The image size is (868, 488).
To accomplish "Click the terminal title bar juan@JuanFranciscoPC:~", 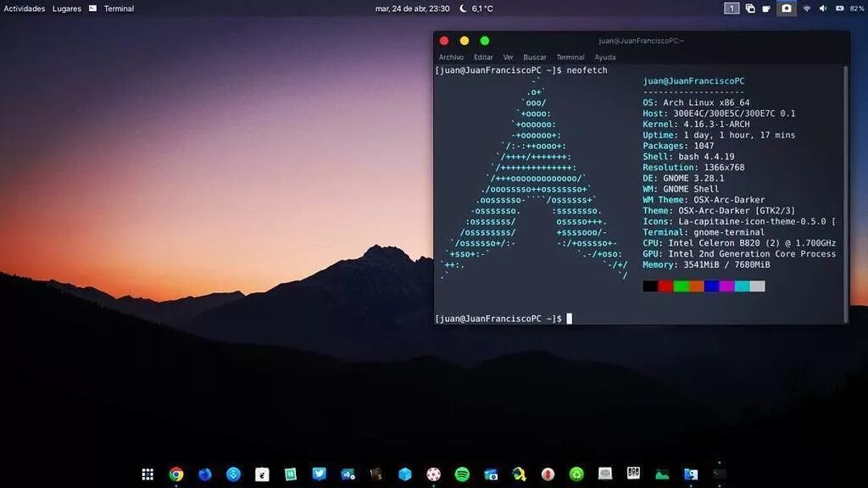I will (641, 41).
